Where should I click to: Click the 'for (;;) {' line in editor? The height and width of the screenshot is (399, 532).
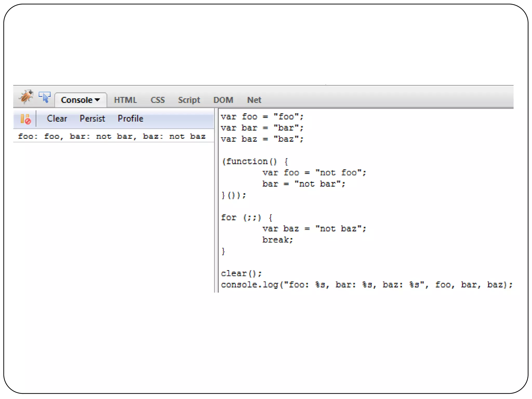246,217
